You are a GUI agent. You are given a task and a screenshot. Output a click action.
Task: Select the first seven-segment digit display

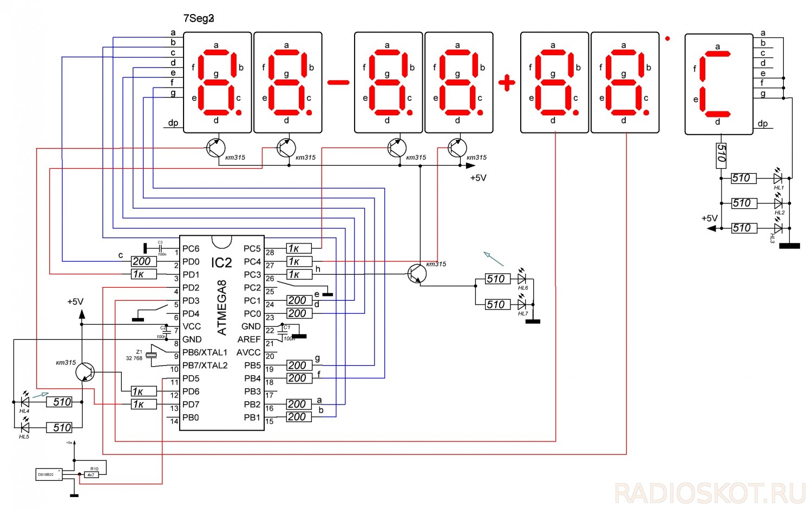click(218, 82)
